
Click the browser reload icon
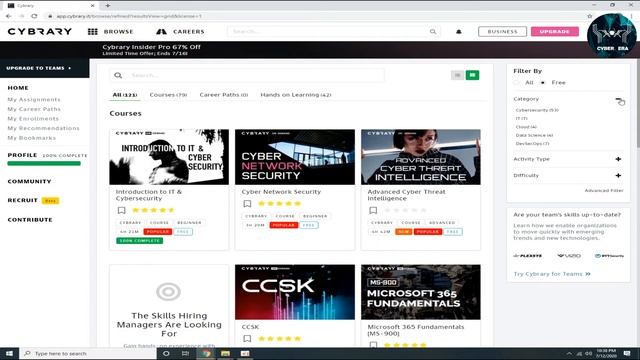(34, 16)
